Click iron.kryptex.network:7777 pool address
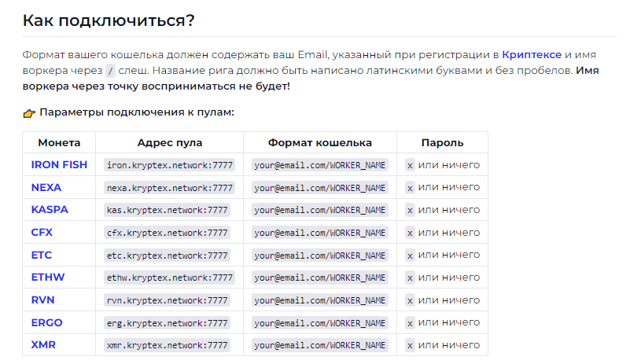This screenshot has width=630, height=364. (170, 165)
